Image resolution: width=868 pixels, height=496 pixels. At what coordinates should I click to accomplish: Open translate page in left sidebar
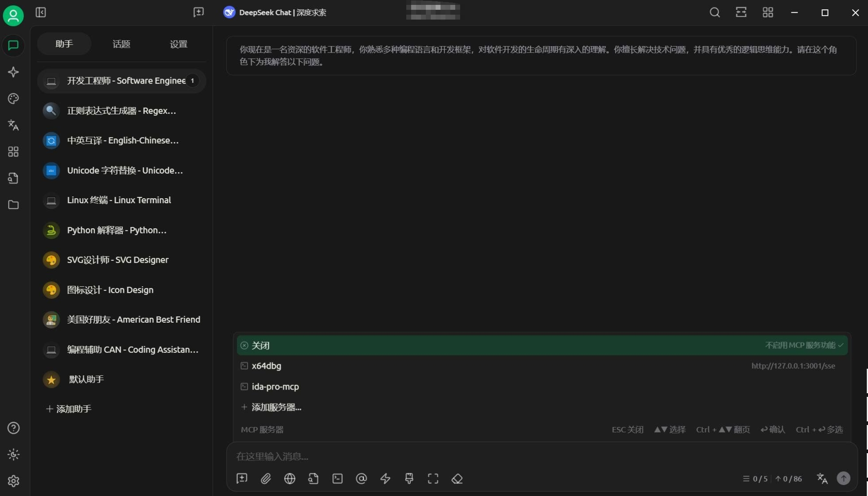click(x=13, y=125)
